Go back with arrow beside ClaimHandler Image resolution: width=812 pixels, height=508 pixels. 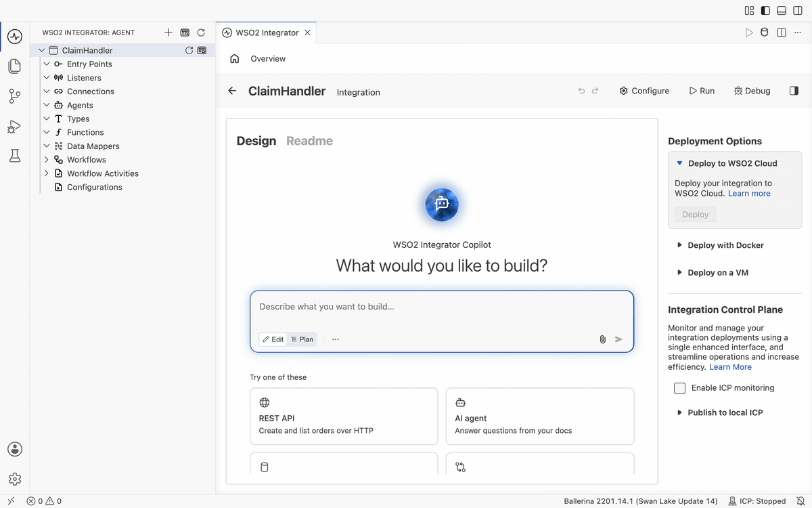tap(232, 91)
